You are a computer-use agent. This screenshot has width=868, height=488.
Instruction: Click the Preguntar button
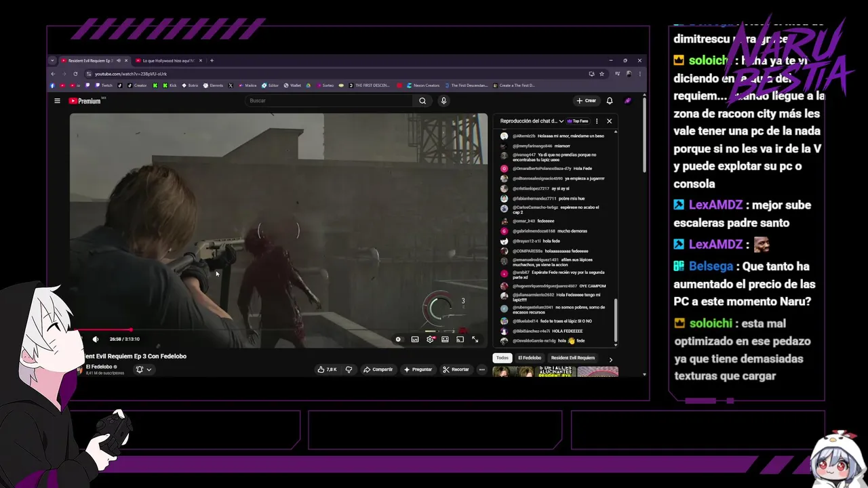[x=418, y=369]
